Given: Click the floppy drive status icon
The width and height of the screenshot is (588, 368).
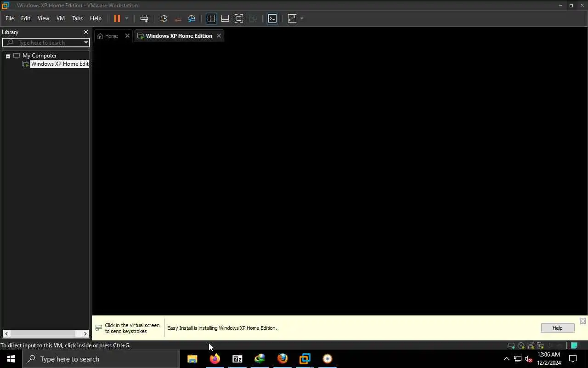Looking at the screenshot, I should point(531,345).
